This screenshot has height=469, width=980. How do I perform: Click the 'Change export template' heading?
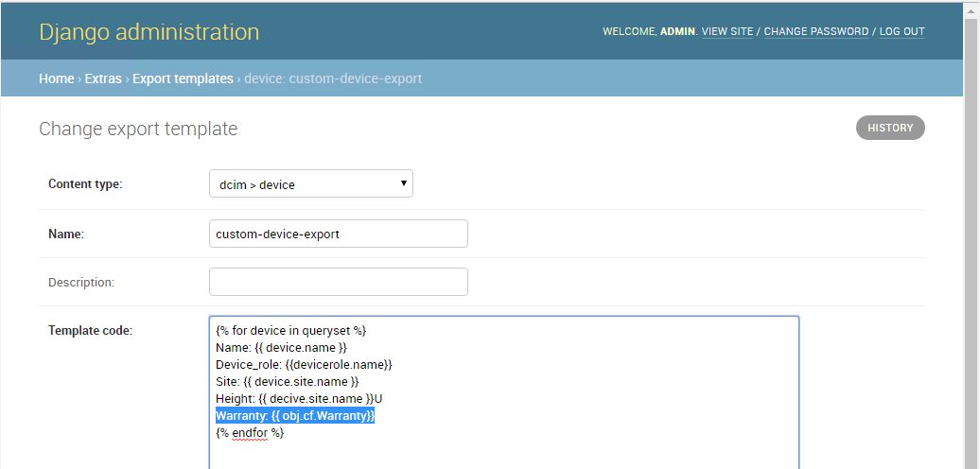click(138, 129)
